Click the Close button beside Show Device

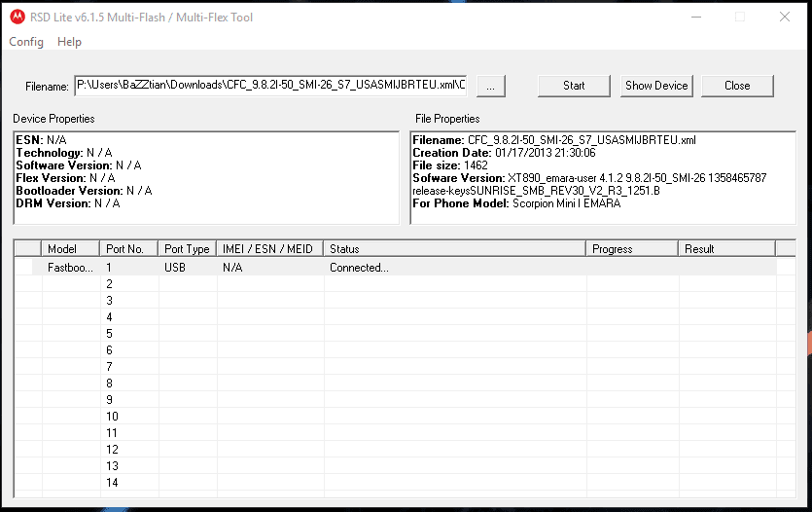(737, 86)
